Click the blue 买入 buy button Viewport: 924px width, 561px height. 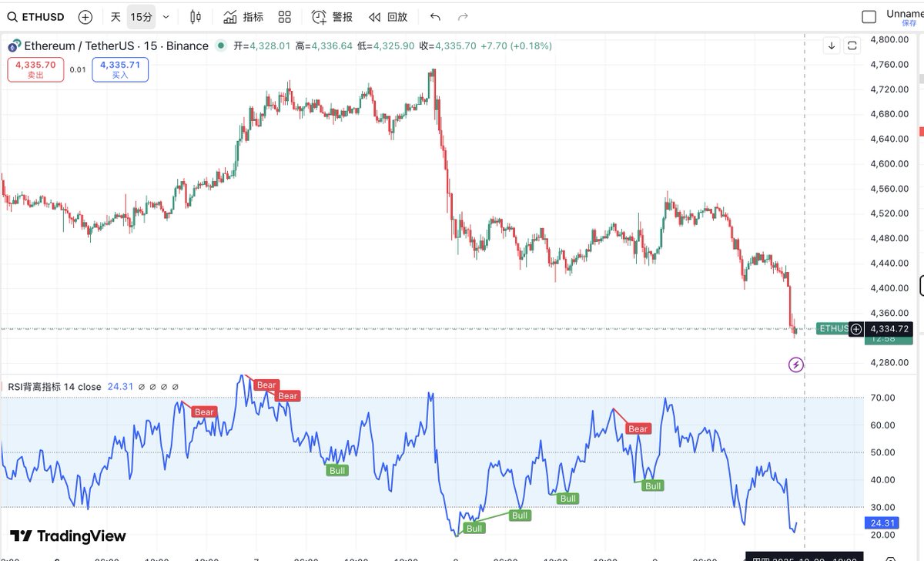[120, 70]
